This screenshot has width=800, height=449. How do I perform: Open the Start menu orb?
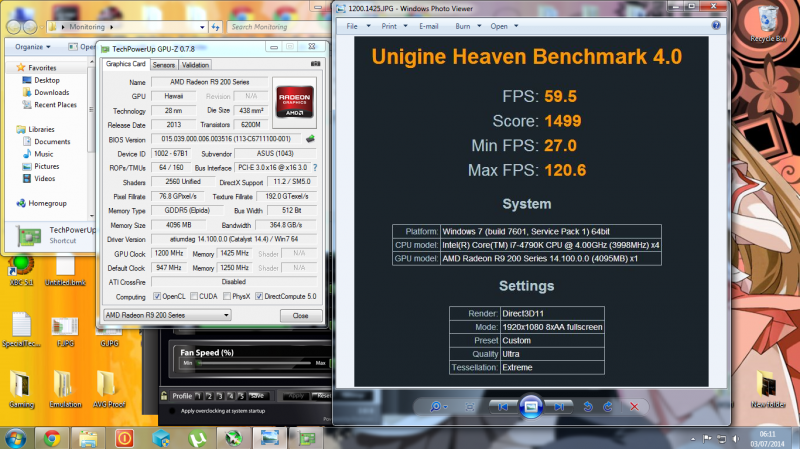coord(15,438)
